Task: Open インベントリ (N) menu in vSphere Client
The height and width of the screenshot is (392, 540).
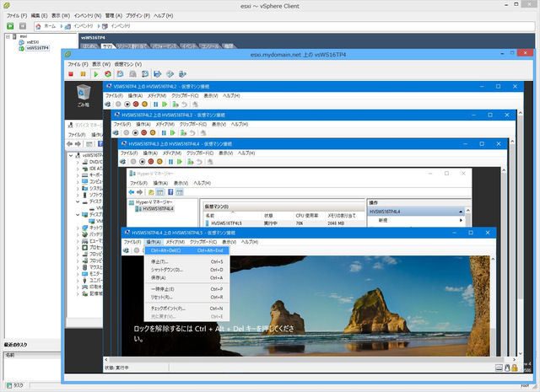Action: [88, 15]
